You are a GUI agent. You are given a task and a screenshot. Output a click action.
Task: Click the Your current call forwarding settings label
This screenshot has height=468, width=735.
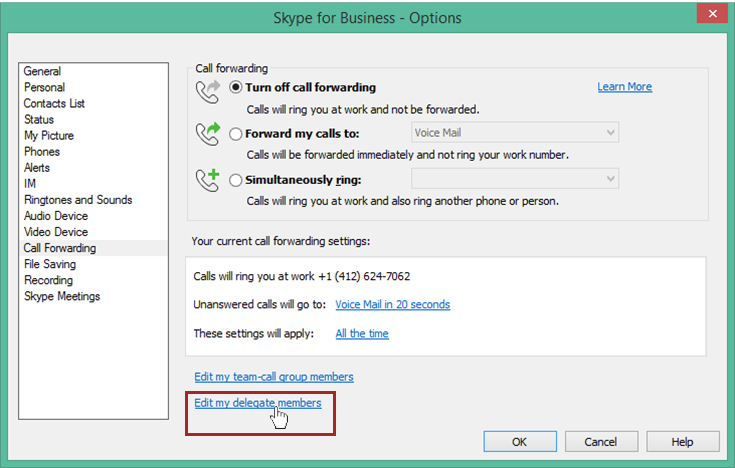tap(281, 241)
